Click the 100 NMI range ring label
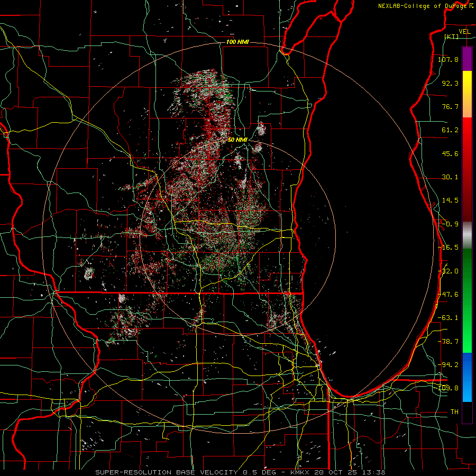Image resolution: width=476 pixels, height=476 pixels. (237, 42)
